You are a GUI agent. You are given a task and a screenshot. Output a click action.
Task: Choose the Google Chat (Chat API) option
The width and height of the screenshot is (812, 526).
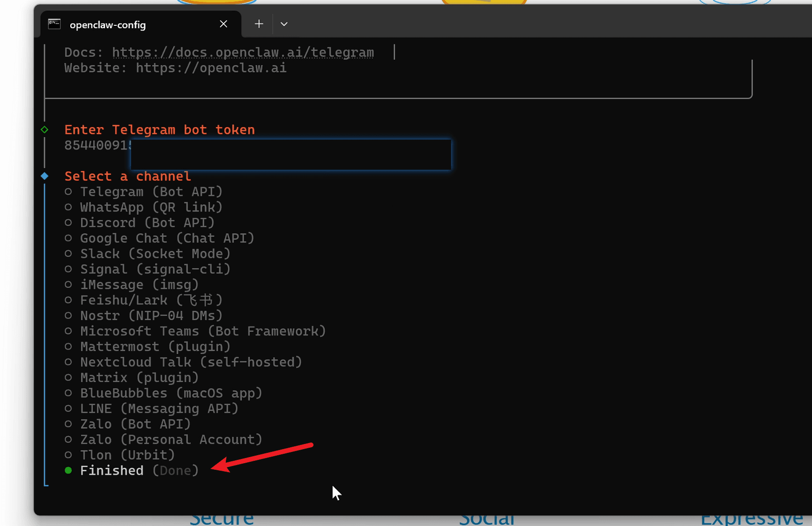[x=167, y=238]
